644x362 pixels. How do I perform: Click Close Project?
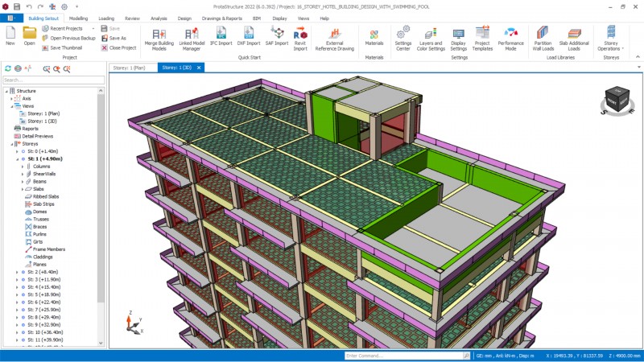pos(118,47)
